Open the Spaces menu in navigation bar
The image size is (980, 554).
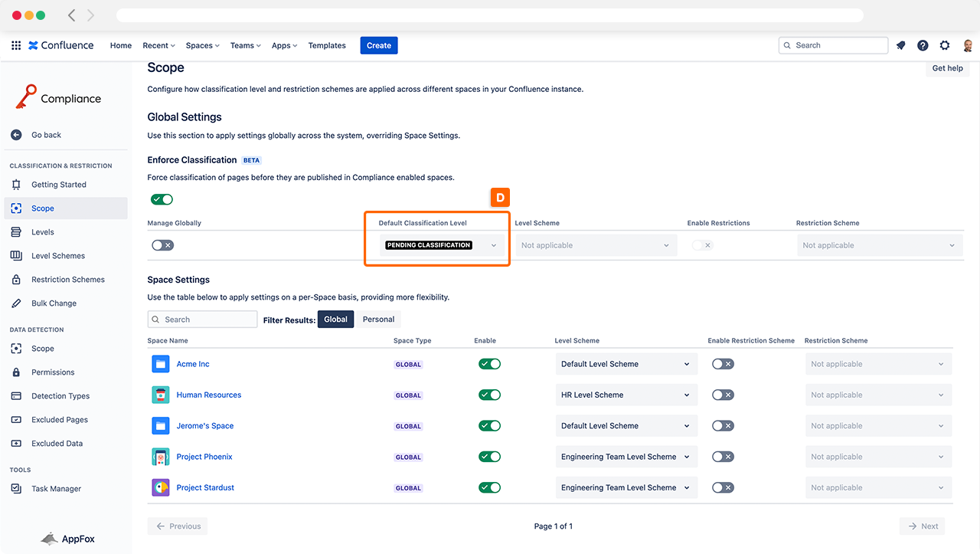click(202, 45)
